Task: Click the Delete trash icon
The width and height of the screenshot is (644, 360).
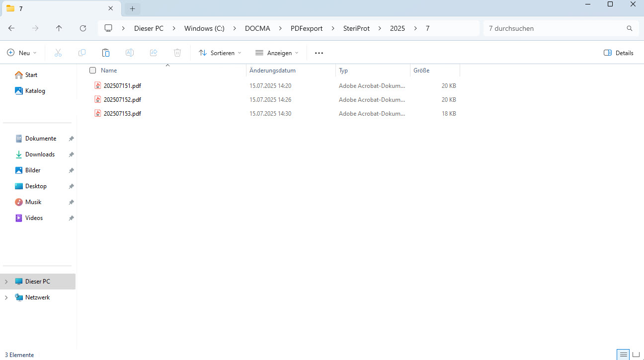Action: [x=177, y=53]
